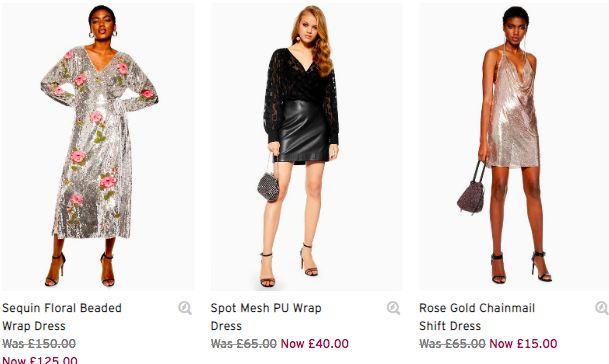Viewport: 609px width, 364px height.
Task: Click the 'Spot Mesh PU Wrap' title text
Action: [266, 308]
